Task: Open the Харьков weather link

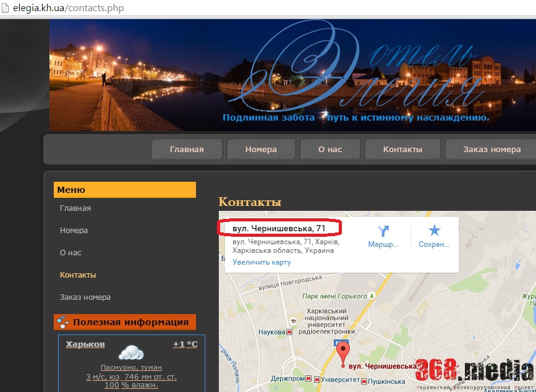Action: point(85,344)
